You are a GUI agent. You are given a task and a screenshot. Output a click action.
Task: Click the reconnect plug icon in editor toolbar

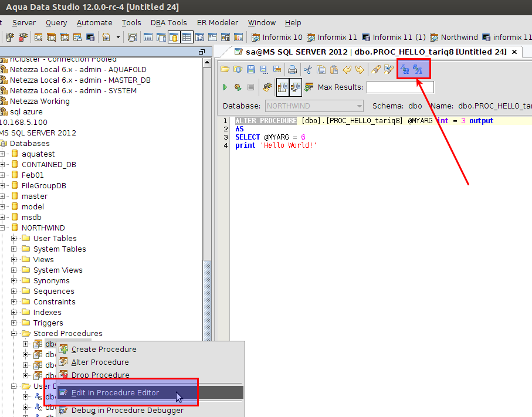pos(267,87)
